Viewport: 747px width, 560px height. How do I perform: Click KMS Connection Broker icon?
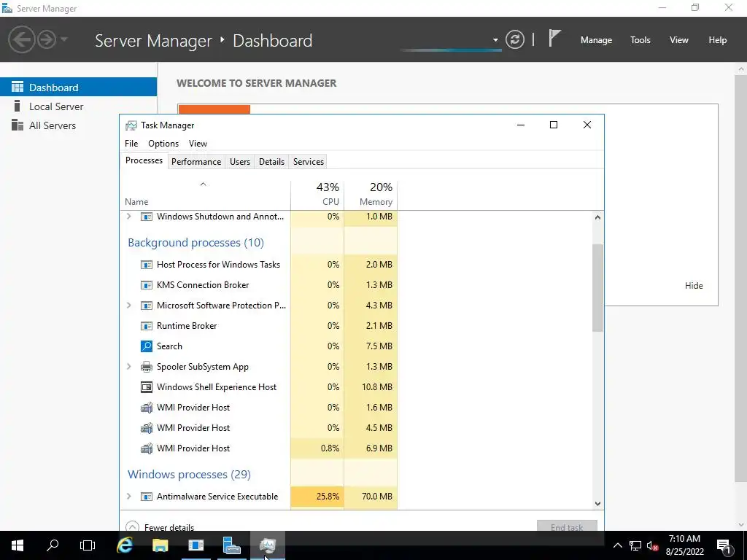tap(146, 285)
